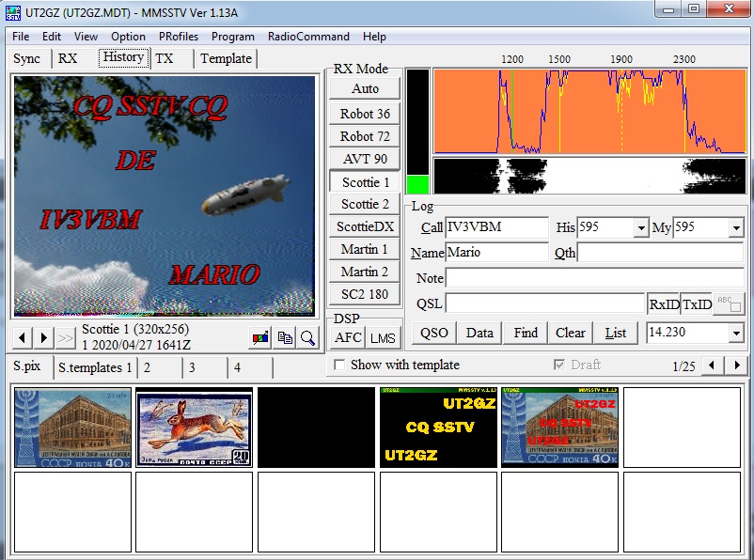The image size is (754, 560).
Task: Open the RadioCommand menu
Action: click(x=308, y=37)
